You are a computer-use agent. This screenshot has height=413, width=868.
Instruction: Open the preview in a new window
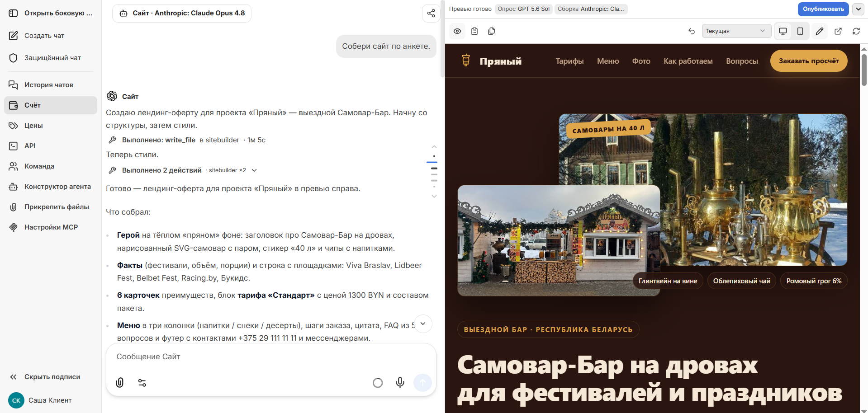838,31
